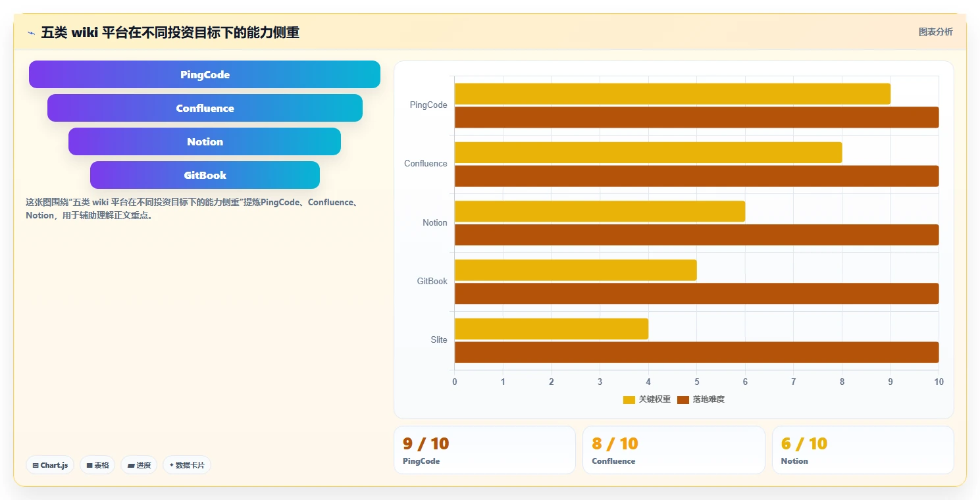Image resolution: width=980 pixels, height=500 pixels.
Task: Click Slite's brown 落地难度 chart bar
Action: point(696,353)
